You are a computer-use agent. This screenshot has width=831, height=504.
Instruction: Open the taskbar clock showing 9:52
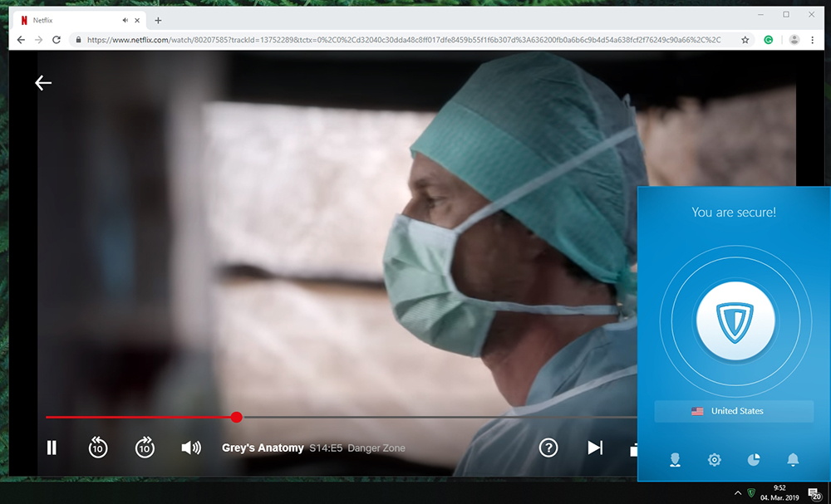[779, 493]
